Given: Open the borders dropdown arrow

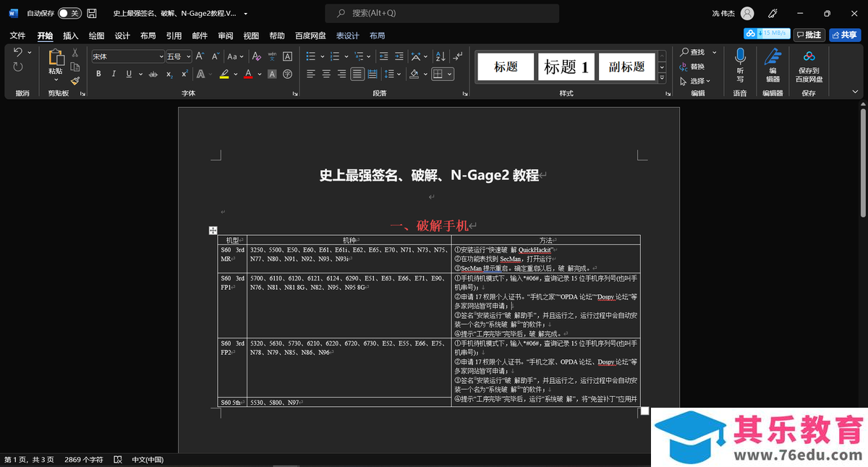Looking at the screenshot, I should pos(449,74).
